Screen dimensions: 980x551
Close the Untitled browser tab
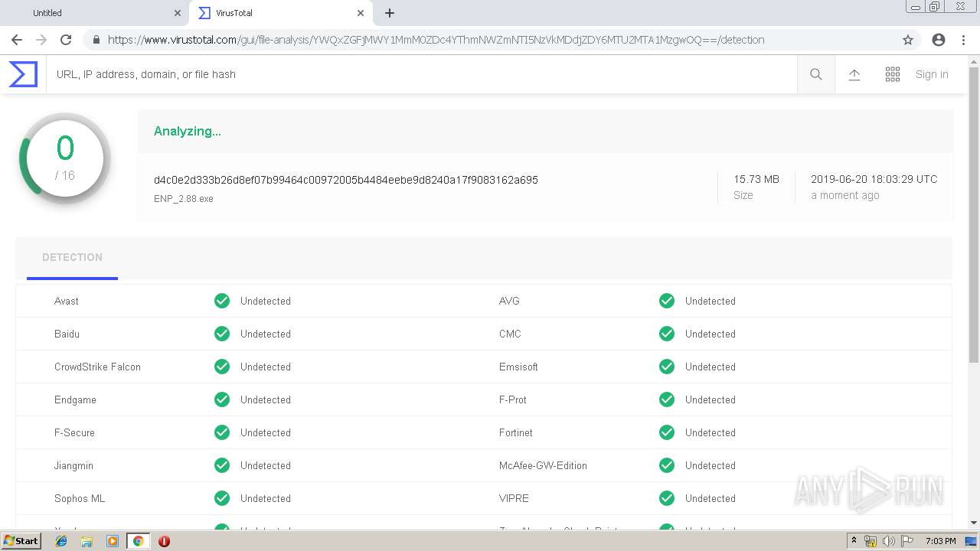[x=178, y=13]
